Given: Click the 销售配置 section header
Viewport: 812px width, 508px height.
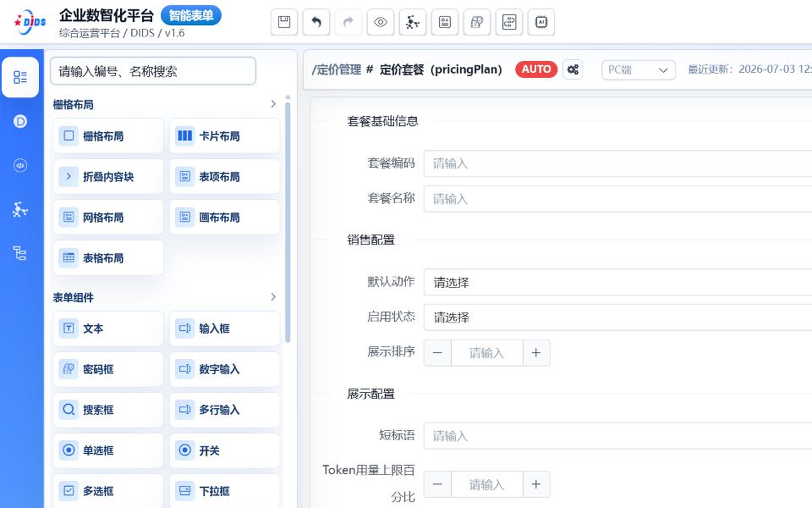Looking at the screenshot, I should pos(371,240).
